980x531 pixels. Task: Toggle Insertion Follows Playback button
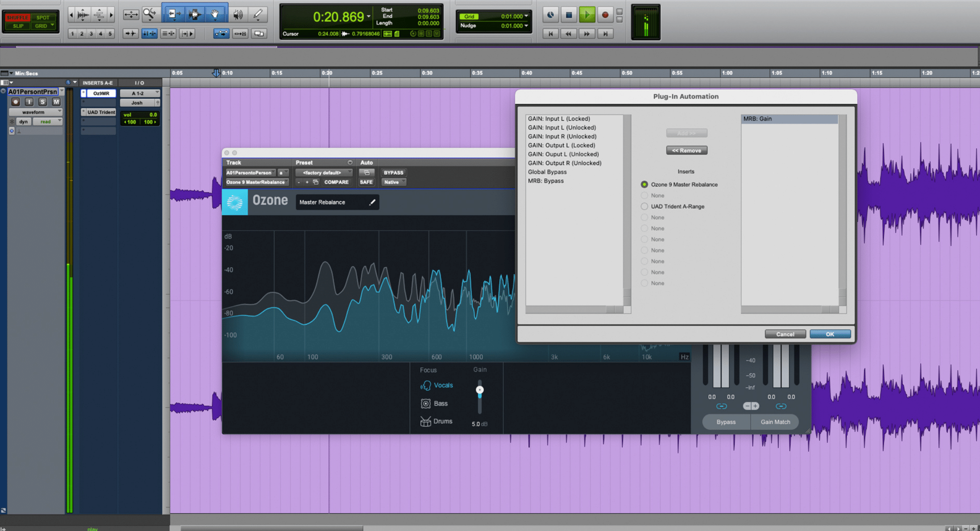coord(187,33)
